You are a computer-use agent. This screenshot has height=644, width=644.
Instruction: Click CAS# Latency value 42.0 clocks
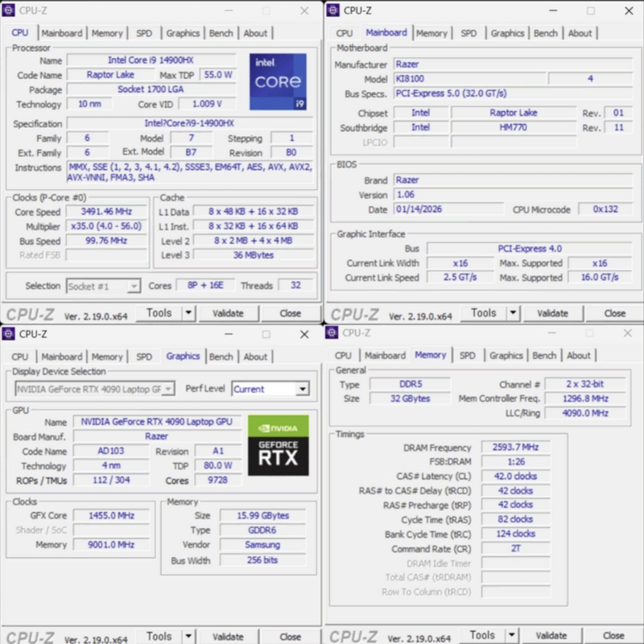[x=515, y=476]
